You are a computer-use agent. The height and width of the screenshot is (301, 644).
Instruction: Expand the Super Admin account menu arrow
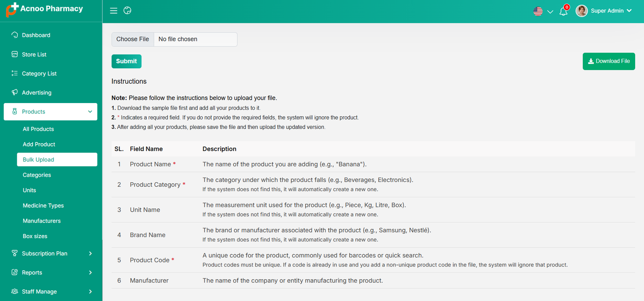629,11
